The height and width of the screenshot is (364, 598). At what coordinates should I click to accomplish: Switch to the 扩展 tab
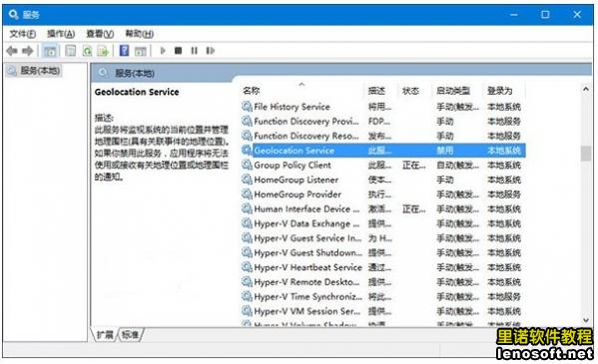(x=105, y=335)
